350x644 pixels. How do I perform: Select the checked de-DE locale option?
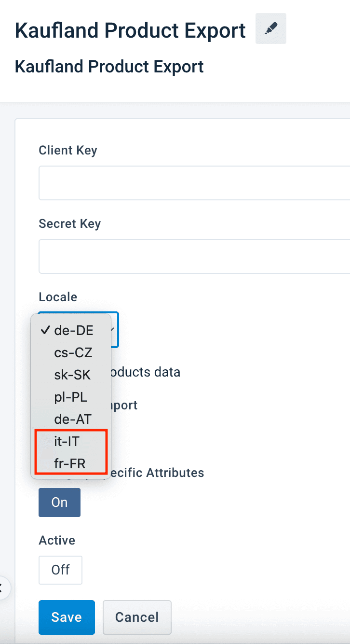tap(73, 331)
